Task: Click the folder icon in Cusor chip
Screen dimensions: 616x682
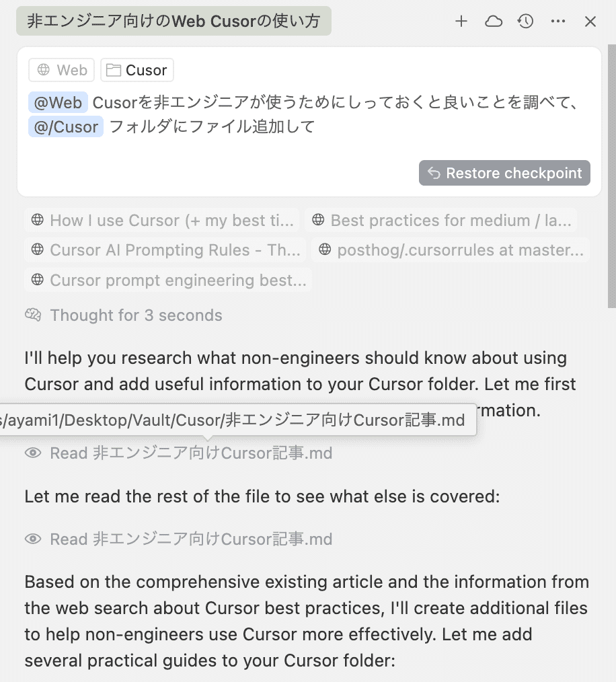Action: pyautogui.click(x=113, y=70)
